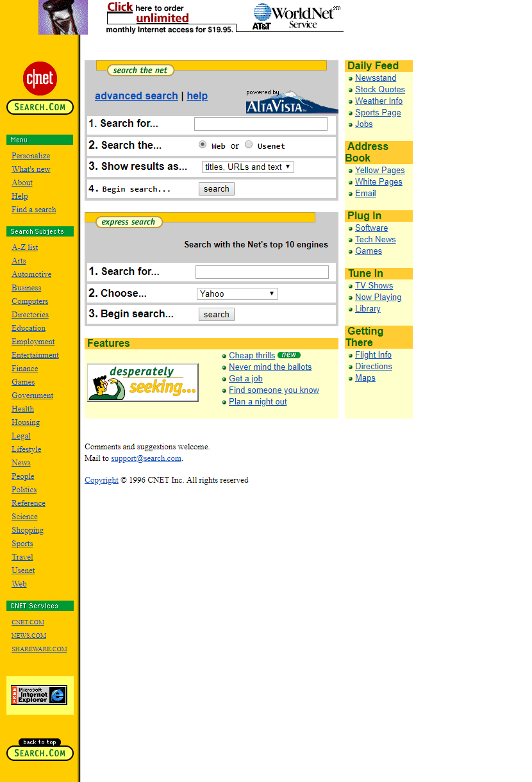Open Find a search in the Menu

click(34, 210)
